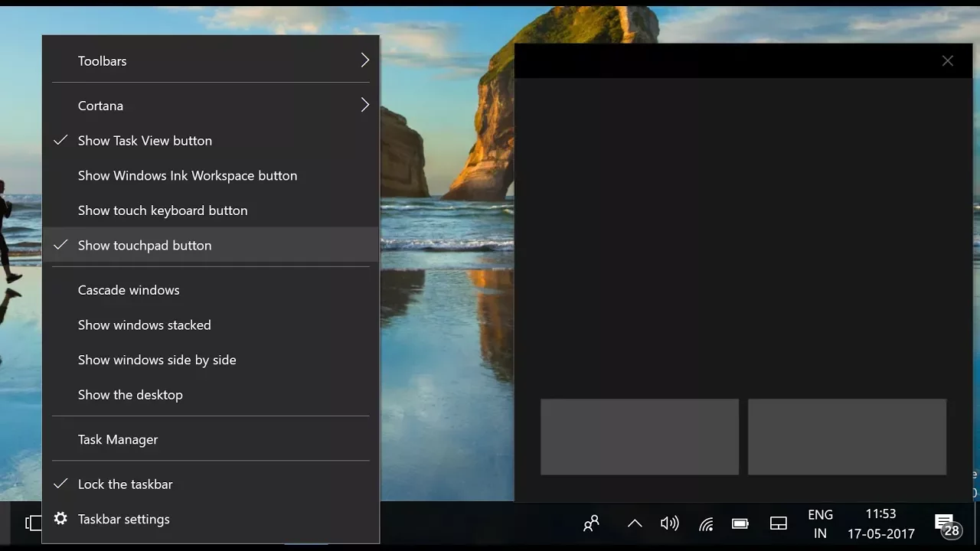The image size is (980, 551).
Task: Uncheck Show Task View button
Action: (x=211, y=141)
